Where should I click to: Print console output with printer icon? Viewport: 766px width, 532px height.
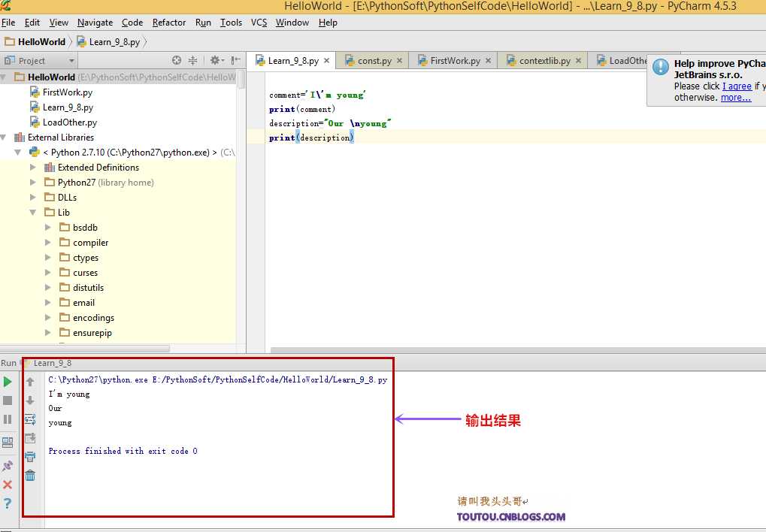[30, 457]
